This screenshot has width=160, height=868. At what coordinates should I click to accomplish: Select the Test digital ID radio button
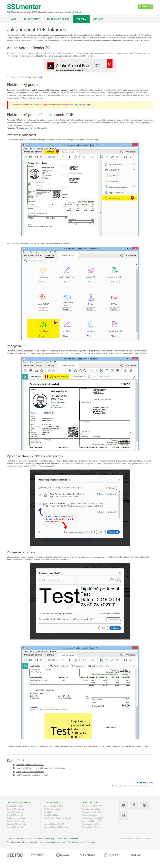(40, 495)
